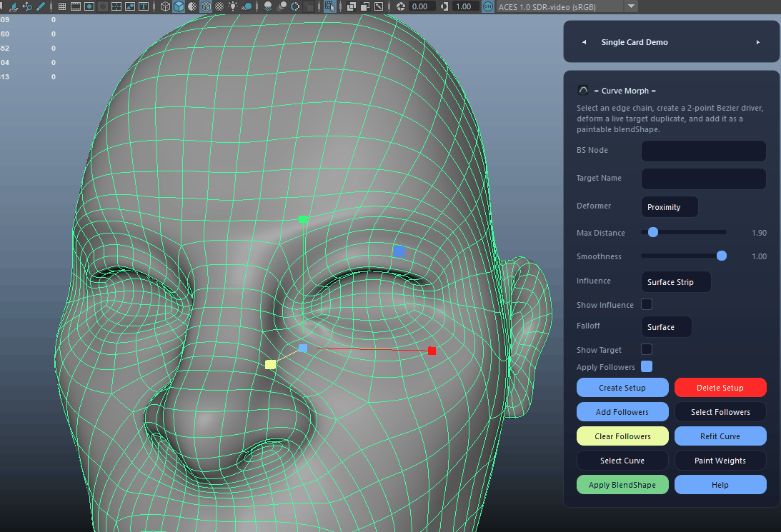
Task: Click the yellow manipulator handle near the nose
Action: (x=271, y=365)
